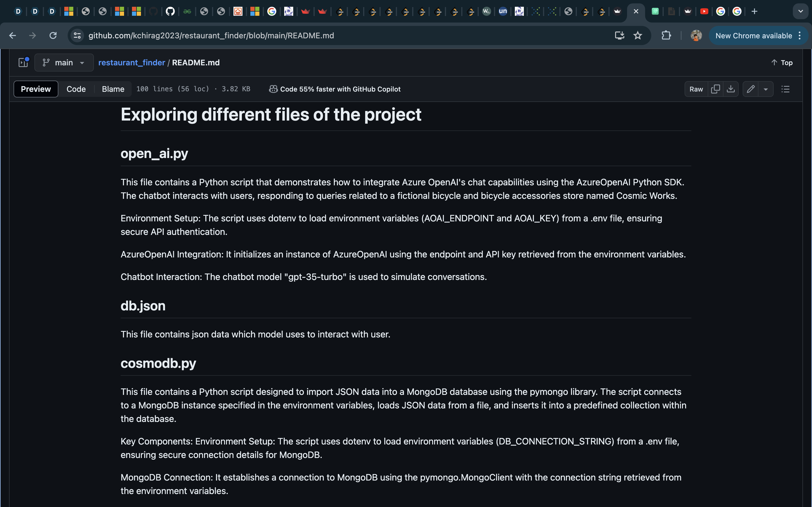Click the pencil edit file icon
812x507 pixels.
coord(751,89)
